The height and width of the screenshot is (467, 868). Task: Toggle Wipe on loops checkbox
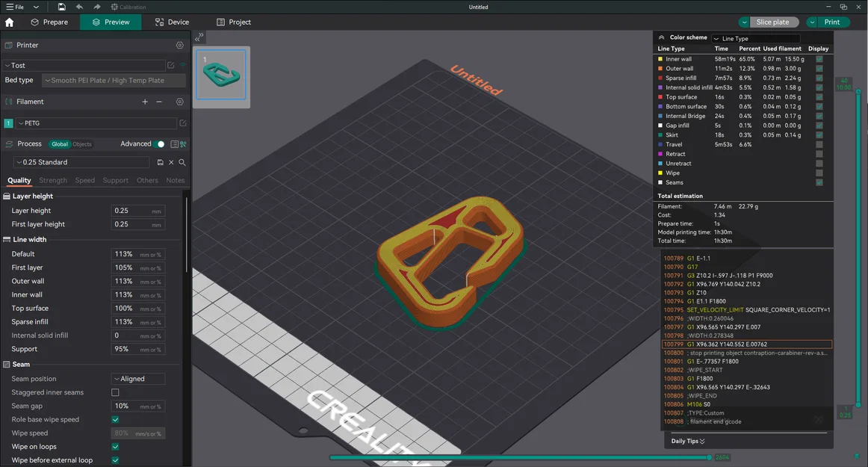pos(115,447)
